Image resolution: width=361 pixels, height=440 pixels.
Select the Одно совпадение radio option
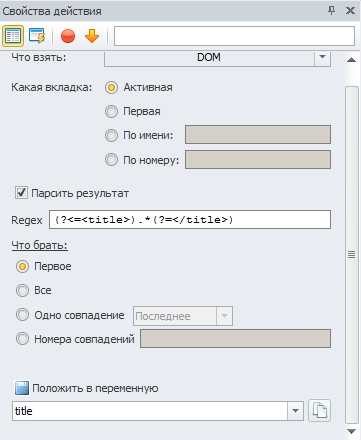click(22, 315)
